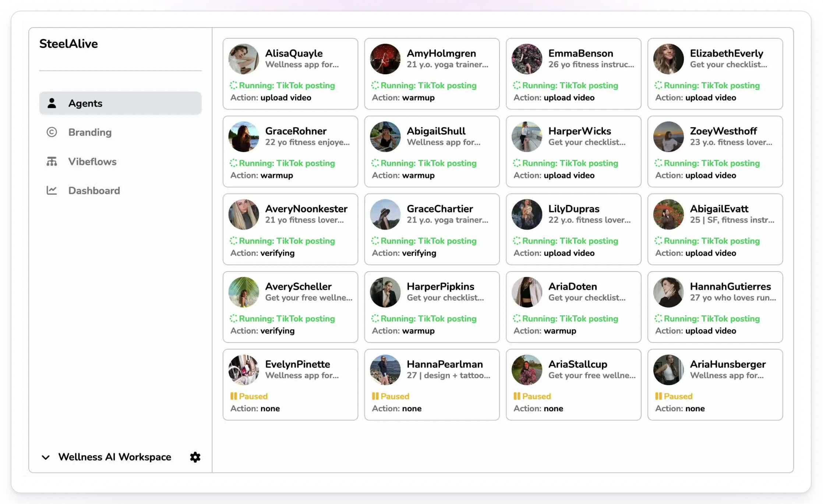823x504 pixels.
Task: Select the AriaStallcup agent card
Action: (x=573, y=385)
